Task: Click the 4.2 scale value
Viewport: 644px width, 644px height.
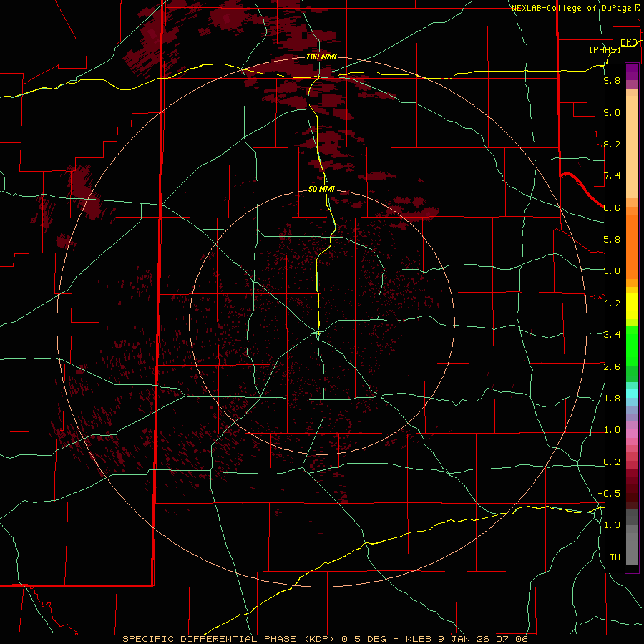Action: click(612, 303)
